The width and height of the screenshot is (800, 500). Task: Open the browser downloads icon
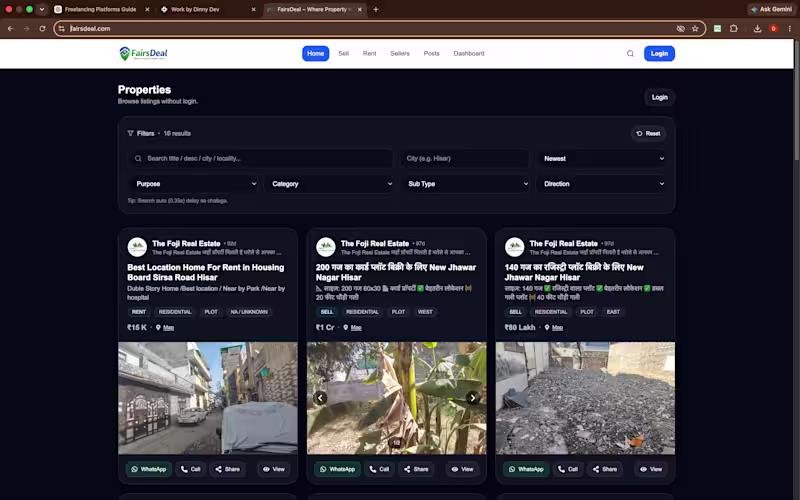coord(757,29)
